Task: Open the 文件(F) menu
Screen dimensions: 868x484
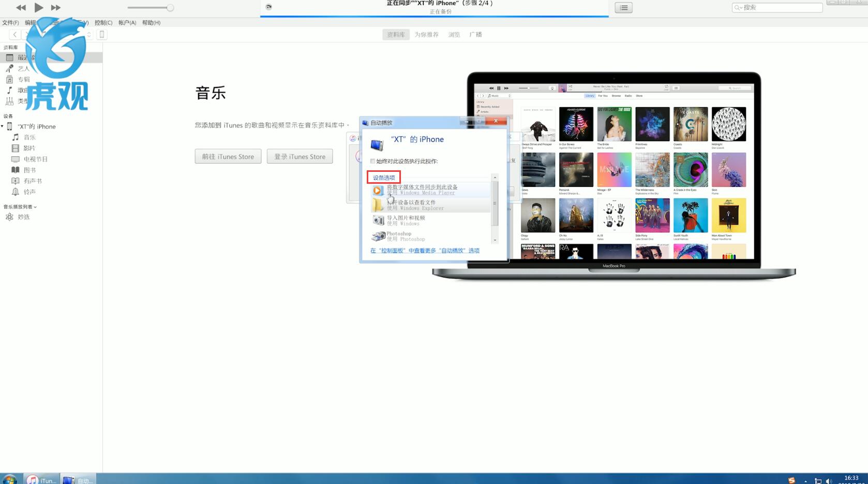Action: [x=10, y=23]
